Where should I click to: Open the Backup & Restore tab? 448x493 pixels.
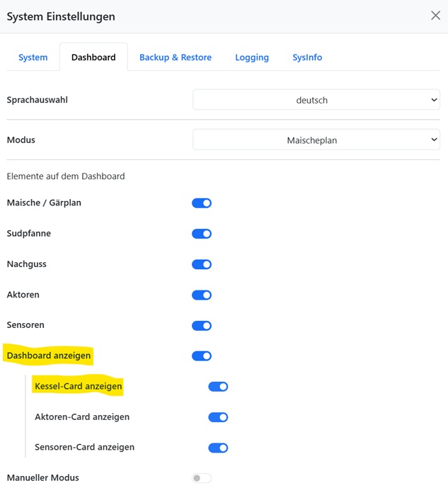tap(176, 57)
